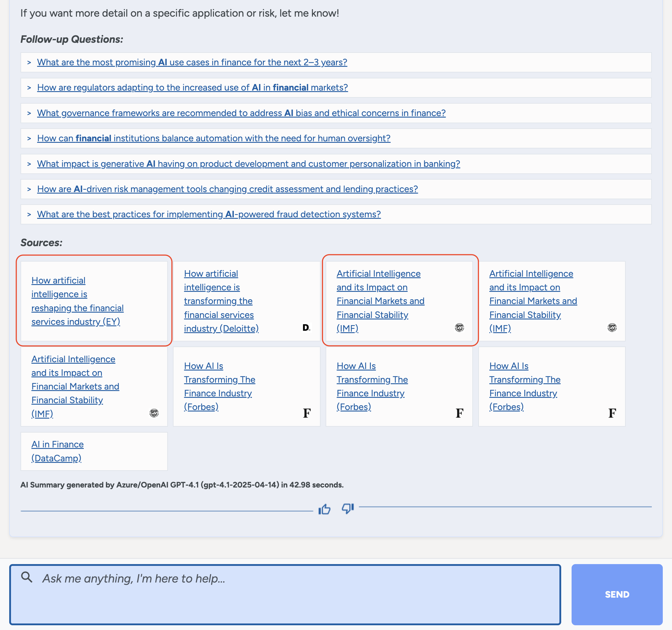Screen dimensions: 672x630
Task: Click the search magnifier icon in input
Action: point(27,577)
